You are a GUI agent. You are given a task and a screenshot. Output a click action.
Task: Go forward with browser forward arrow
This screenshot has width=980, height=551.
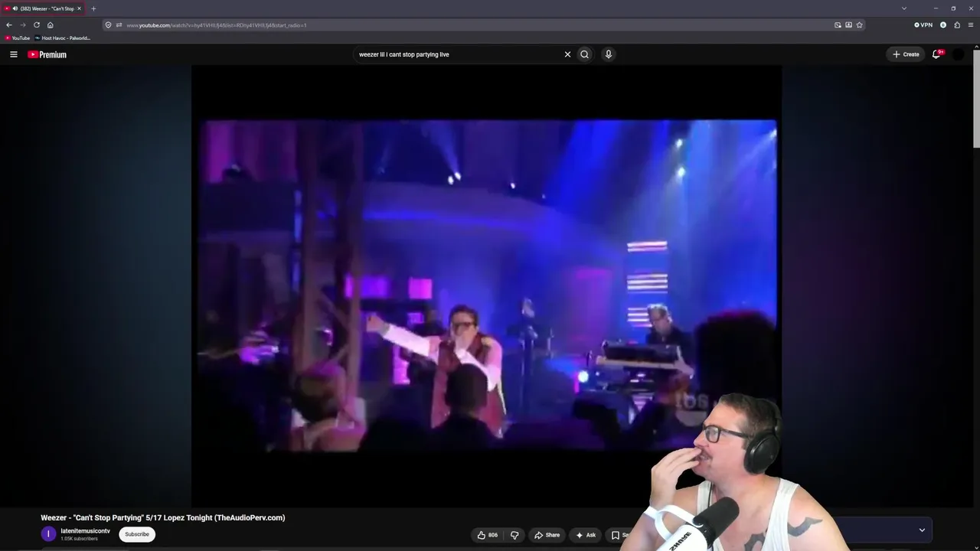tap(23, 24)
